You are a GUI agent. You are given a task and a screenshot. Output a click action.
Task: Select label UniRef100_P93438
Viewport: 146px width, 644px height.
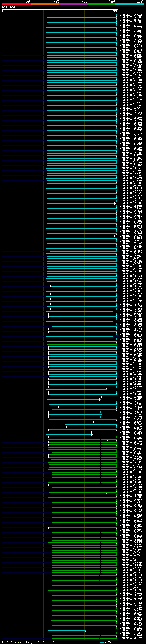coord(131,231)
